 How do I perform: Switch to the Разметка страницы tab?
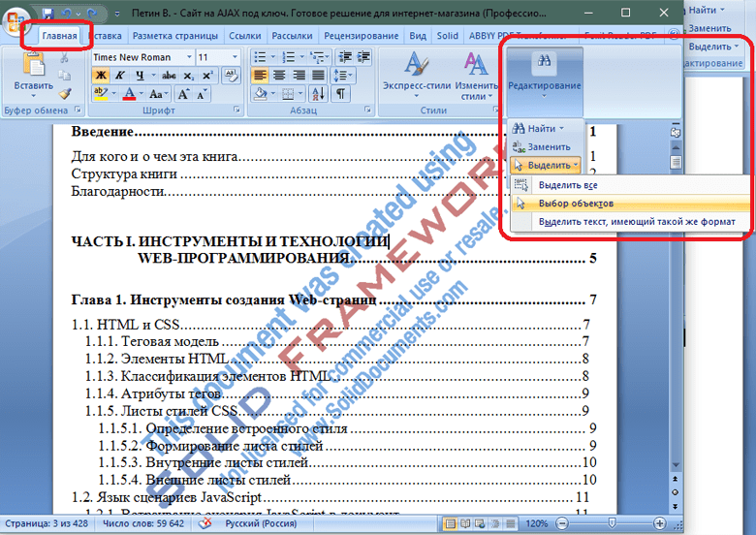[x=175, y=36]
